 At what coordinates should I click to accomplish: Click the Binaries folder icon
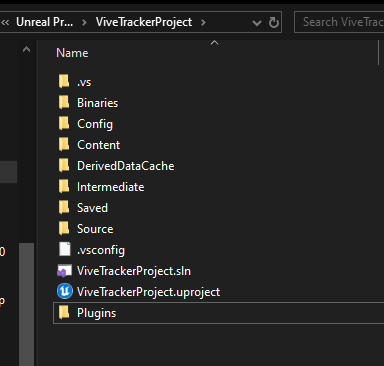click(64, 102)
